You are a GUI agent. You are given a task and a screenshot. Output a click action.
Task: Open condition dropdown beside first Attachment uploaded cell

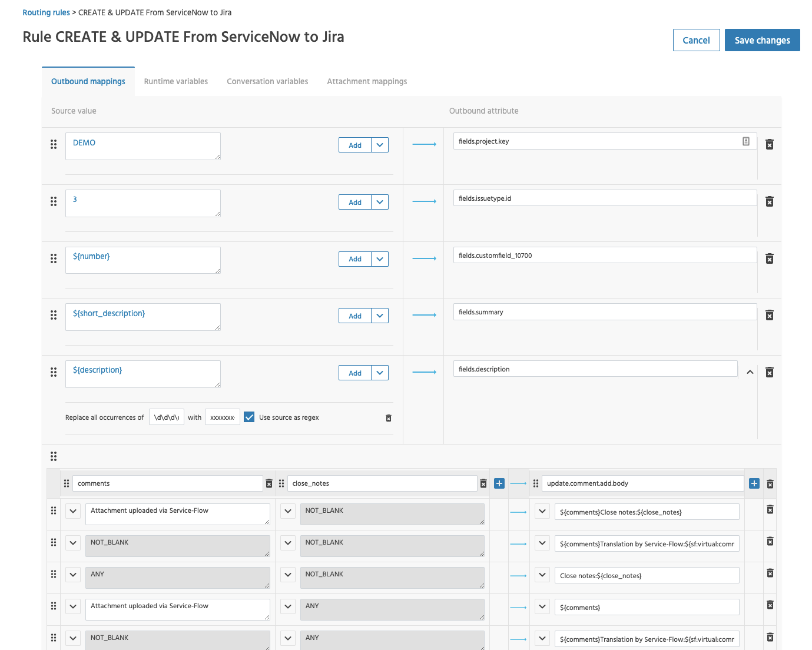[x=73, y=511]
